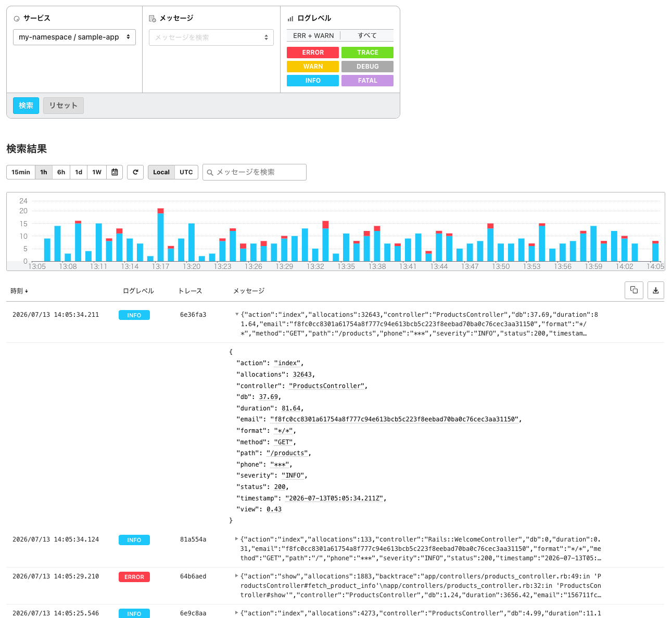Toggle the FATAL log level filter
This screenshot has width=672, height=618.
(367, 81)
